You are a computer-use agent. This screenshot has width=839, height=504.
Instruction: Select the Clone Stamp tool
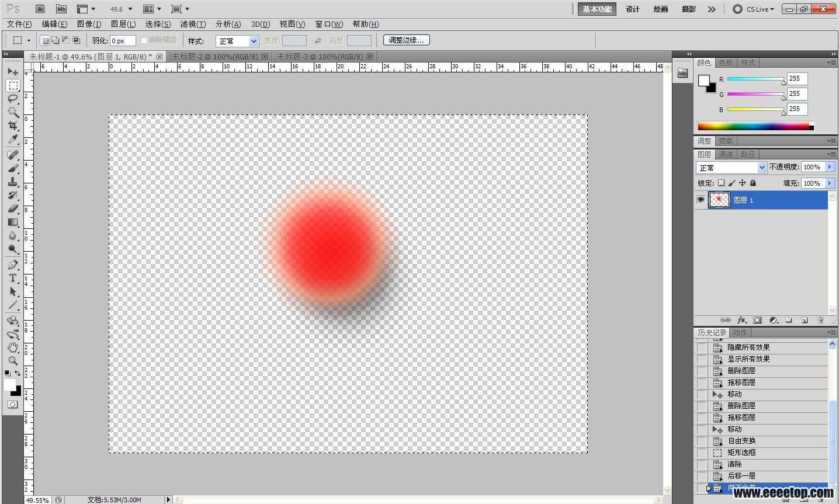coord(13,182)
